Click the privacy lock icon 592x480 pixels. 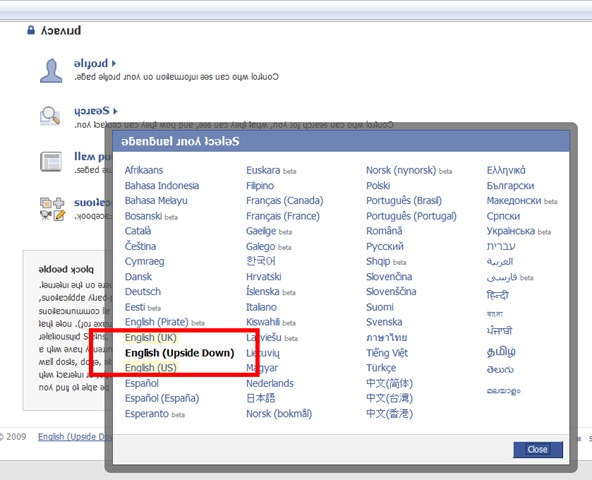coord(31,30)
